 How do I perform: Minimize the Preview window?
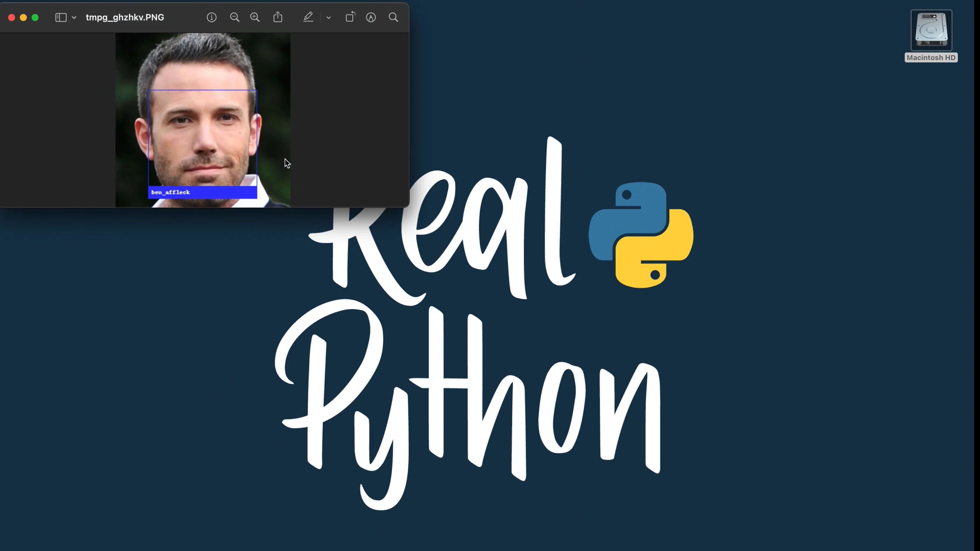pyautogui.click(x=23, y=17)
